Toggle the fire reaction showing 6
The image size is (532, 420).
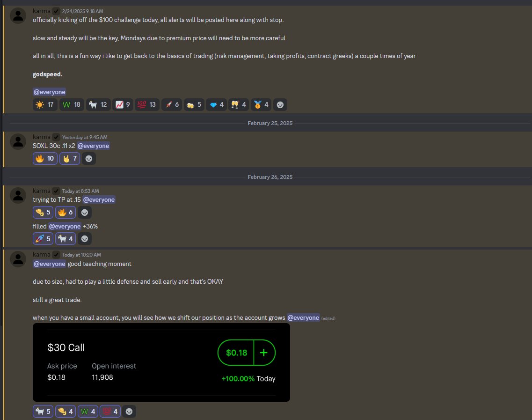point(66,212)
